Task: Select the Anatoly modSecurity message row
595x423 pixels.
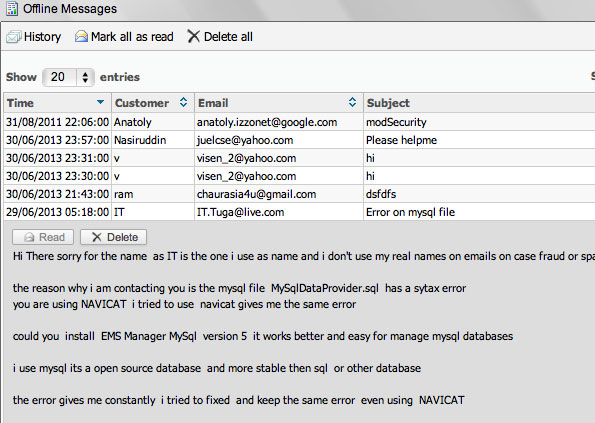Action: (x=299, y=122)
